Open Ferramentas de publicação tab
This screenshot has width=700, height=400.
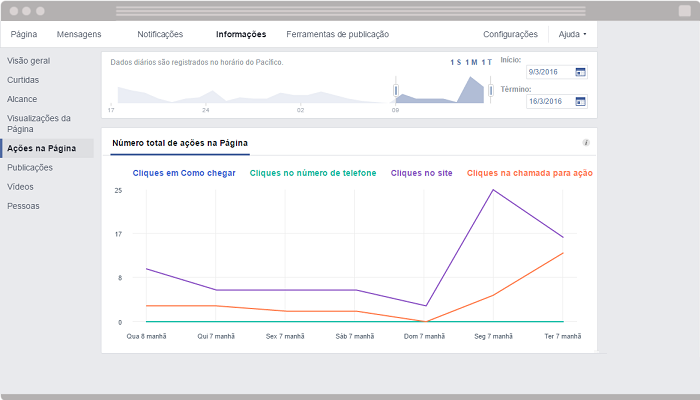tap(338, 34)
